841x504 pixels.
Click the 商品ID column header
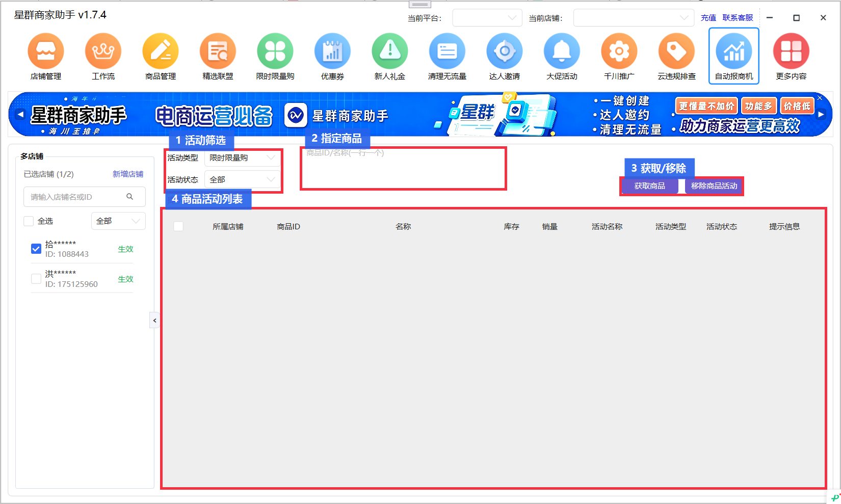tap(288, 227)
